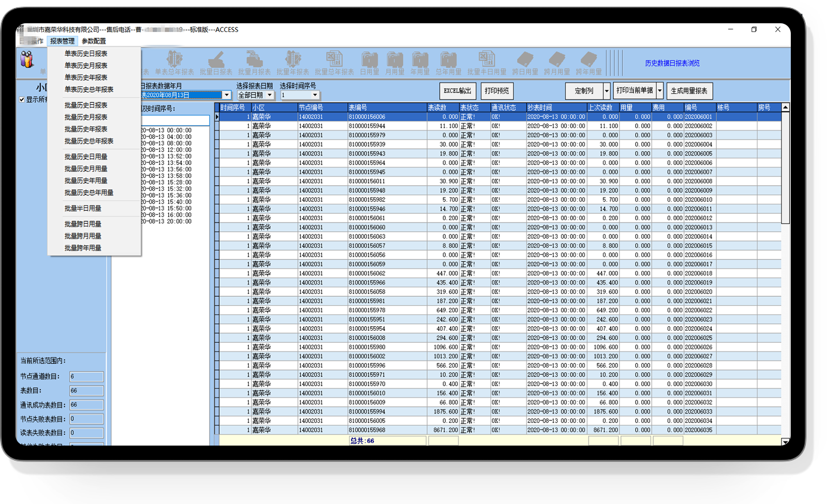Click the 节点通道数目 value field

point(86,376)
